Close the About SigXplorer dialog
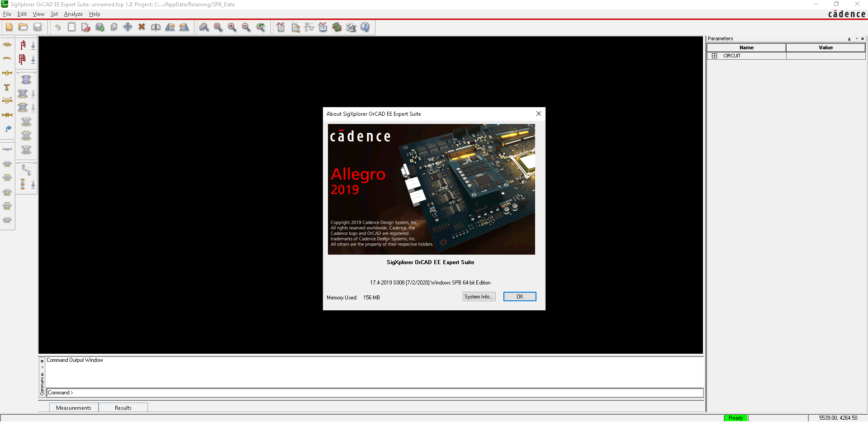This screenshot has width=868, height=422. (x=538, y=114)
